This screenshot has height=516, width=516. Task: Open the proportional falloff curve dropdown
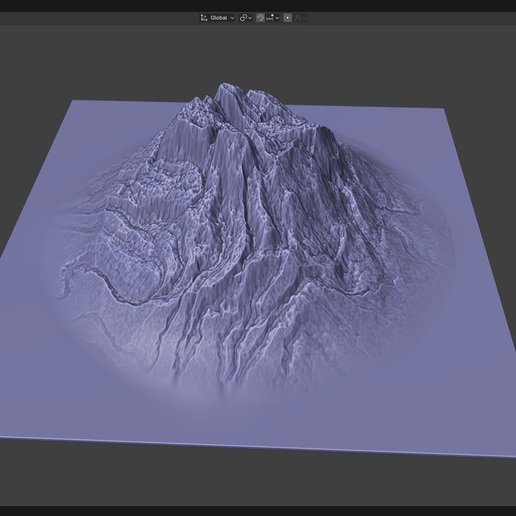[300, 18]
